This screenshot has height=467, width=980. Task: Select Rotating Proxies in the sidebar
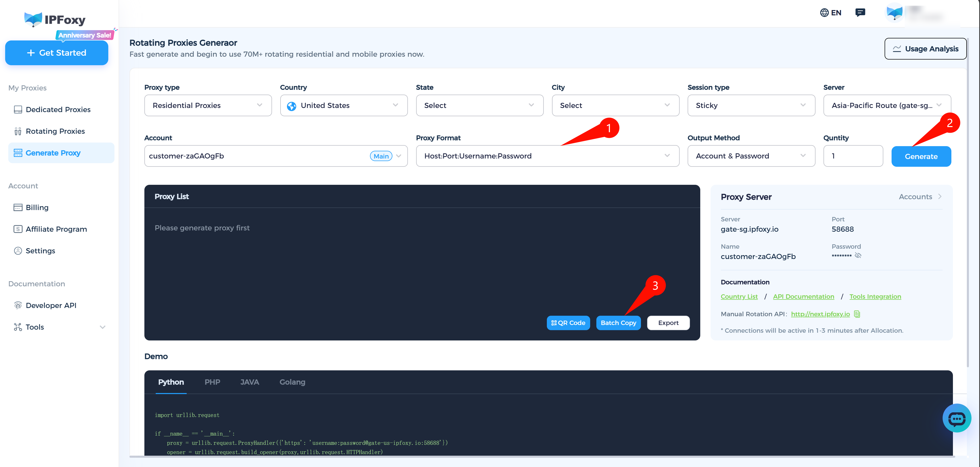55,131
